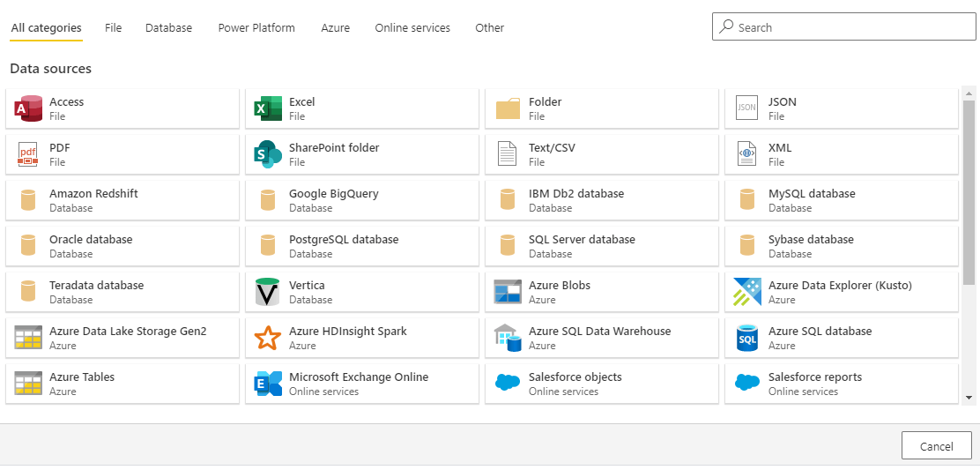Image resolution: width=980 pixels, height=470 pixels.
Task: Choose the 'PostgreSQL database' connector name
Action: (x=344, y=239)
